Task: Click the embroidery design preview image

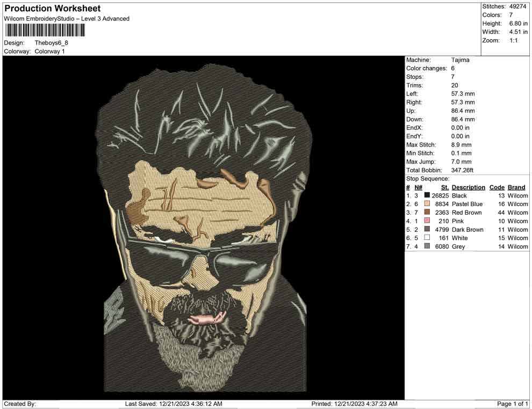Action: coord(203,228)
